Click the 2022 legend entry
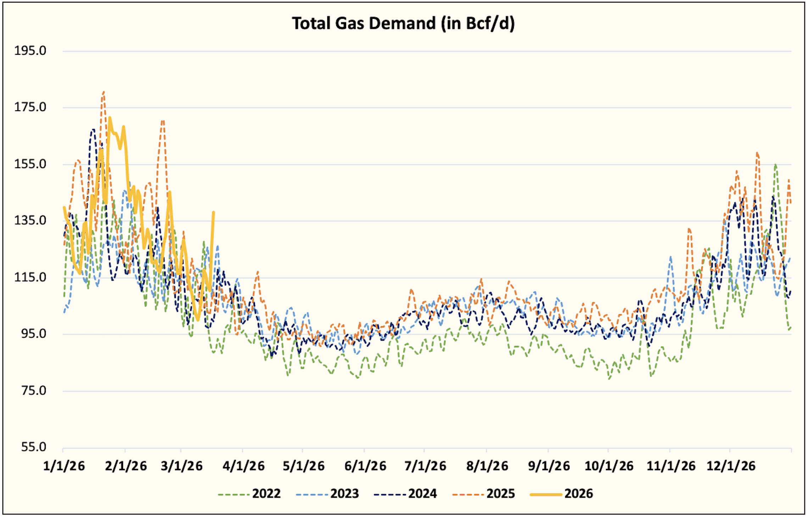This screenshot has height=520, width=812. coord(266,494)
